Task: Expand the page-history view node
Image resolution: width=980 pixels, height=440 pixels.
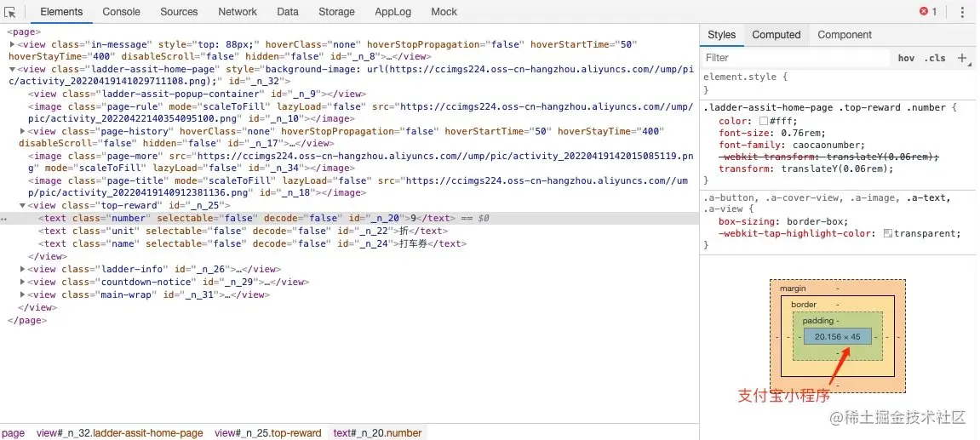Action: 22,131
